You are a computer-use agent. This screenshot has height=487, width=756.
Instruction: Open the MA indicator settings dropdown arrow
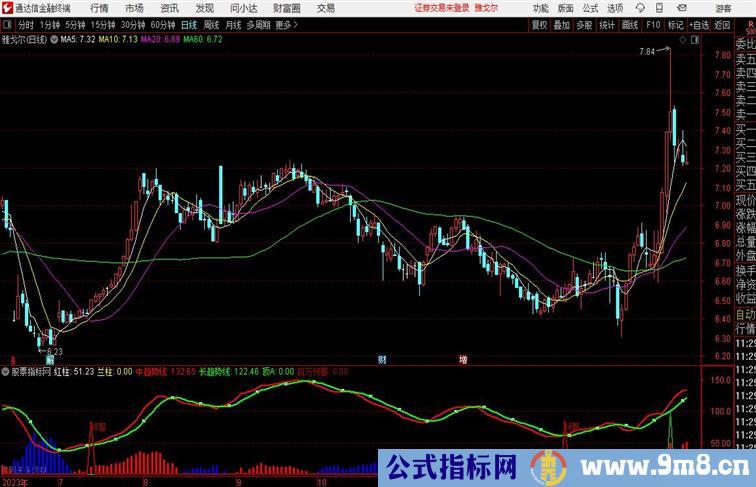54,41
